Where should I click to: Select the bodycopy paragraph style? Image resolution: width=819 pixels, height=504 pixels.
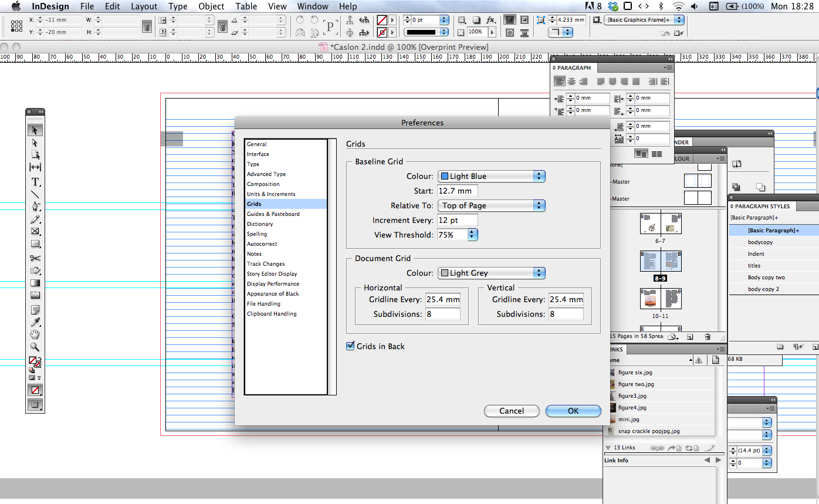point(760,242)
